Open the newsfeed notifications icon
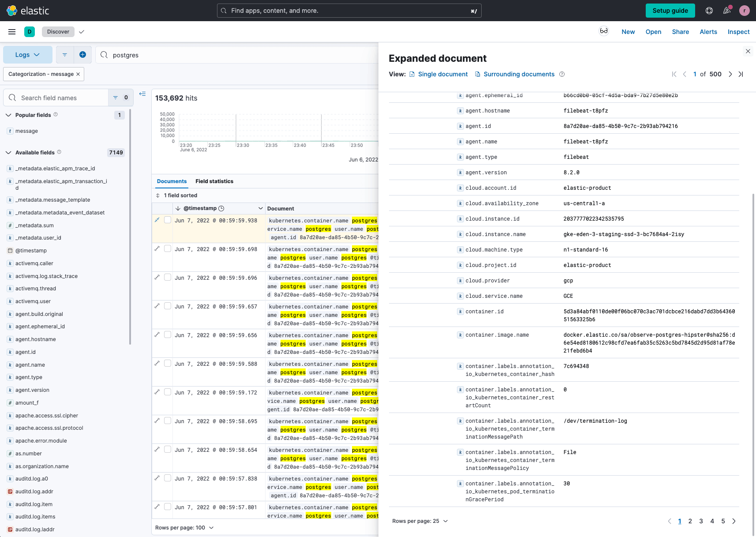The width and height of the screenshot is (756, 537). point(727,11)
